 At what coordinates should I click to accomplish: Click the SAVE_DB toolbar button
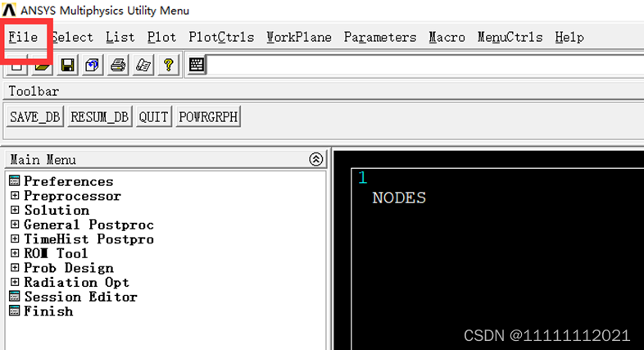35,117
